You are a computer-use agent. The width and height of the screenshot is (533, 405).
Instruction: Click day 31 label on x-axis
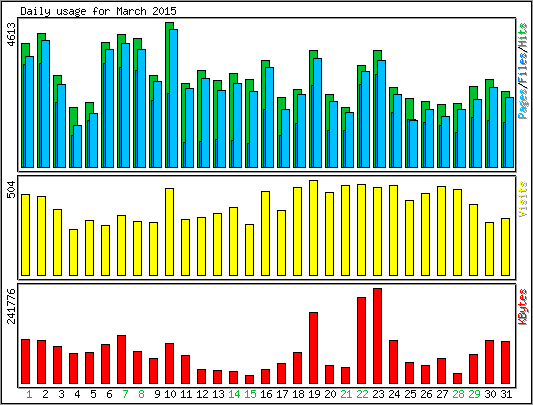pos(506,394)
